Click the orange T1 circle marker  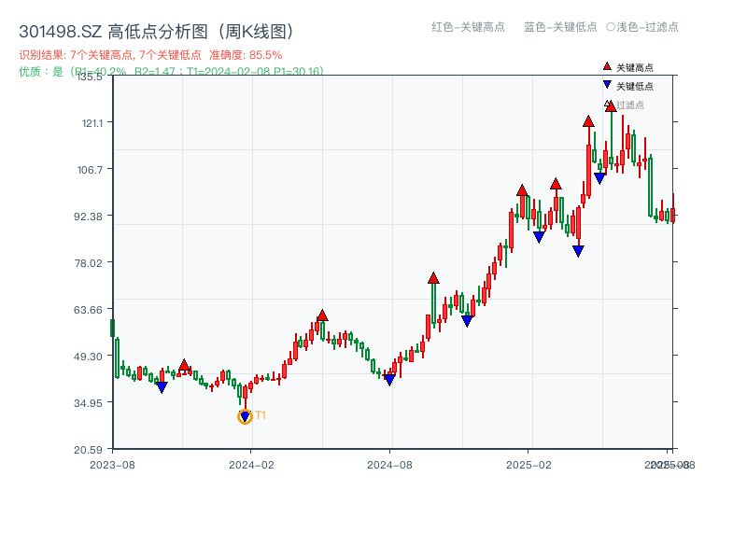[245, 415]
